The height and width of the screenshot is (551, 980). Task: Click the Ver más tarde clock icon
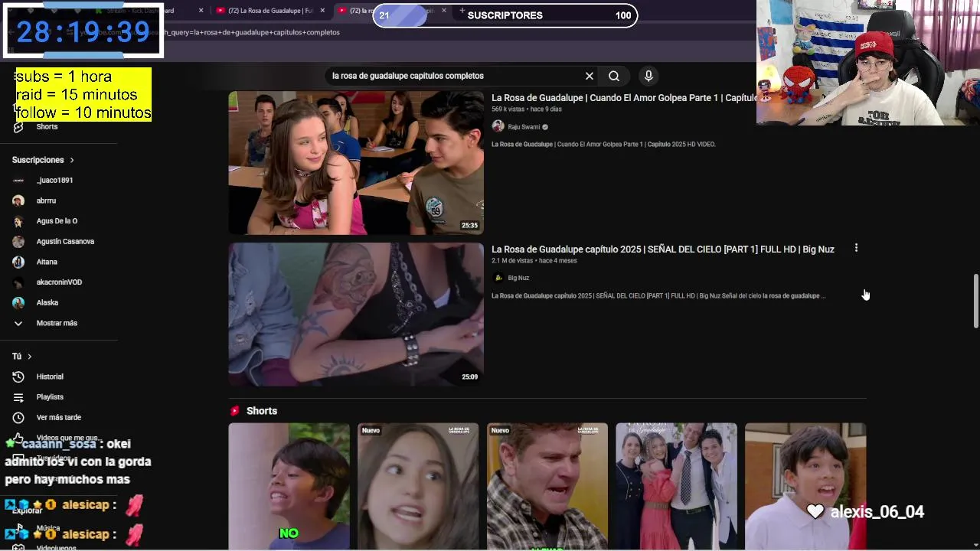[x=18, y=417]
